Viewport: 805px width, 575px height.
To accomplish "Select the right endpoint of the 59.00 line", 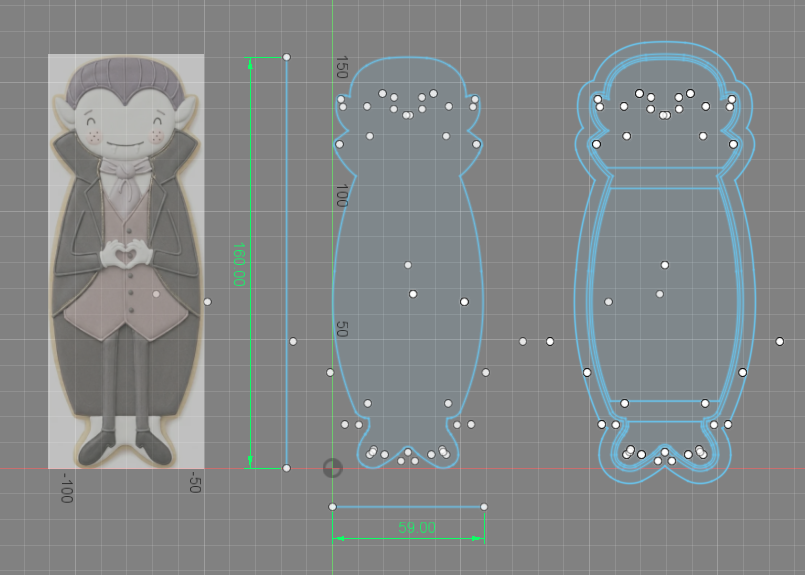I will (484, 507).
